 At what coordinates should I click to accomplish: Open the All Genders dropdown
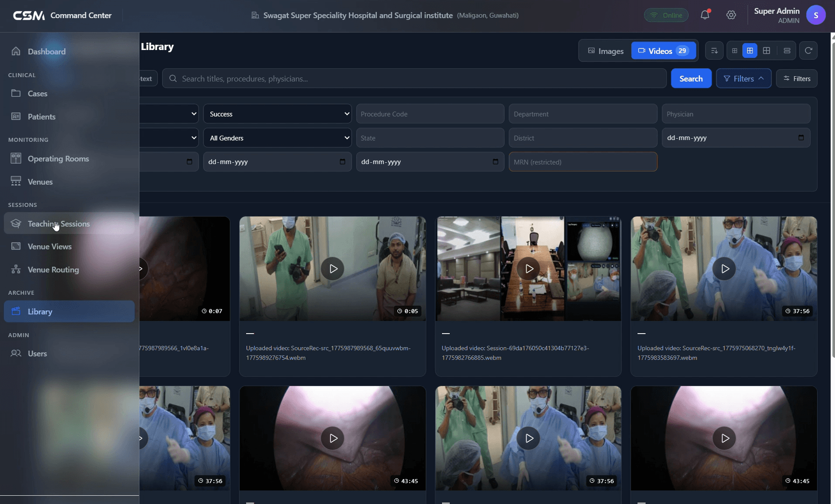pos(277,138)
